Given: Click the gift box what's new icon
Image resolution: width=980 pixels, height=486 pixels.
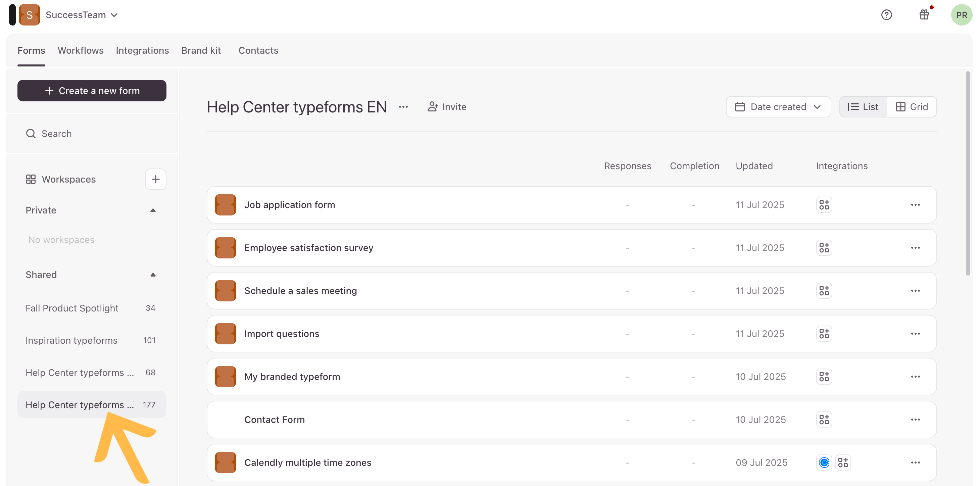Looking at the screenshot, I should 924,15.
